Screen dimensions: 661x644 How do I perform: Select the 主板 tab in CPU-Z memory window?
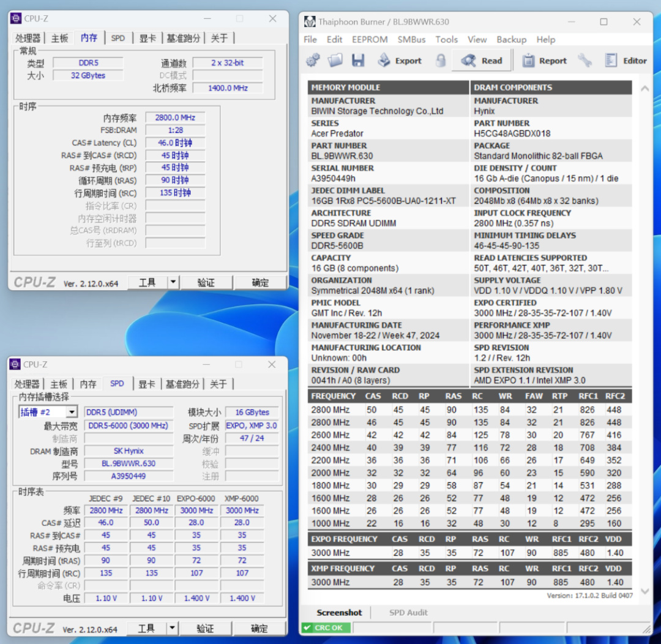tap(60, 38)
